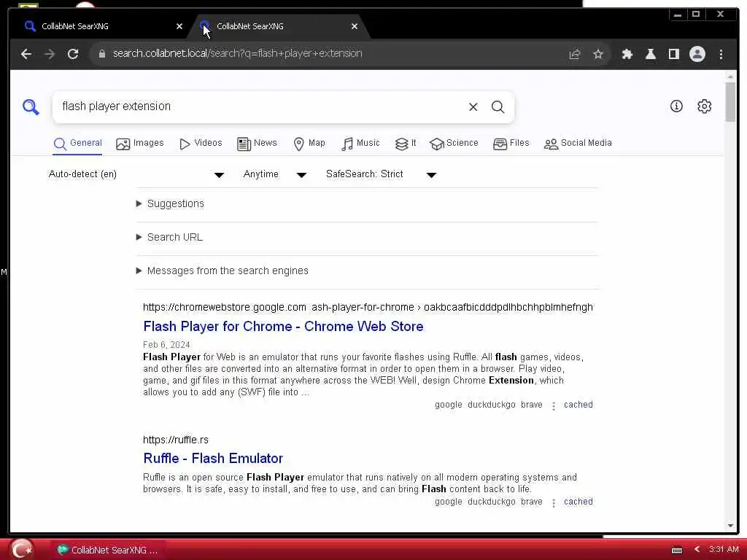Close the first CollabNet SearXNG tab
747x560 pixels.
click(x=179, y=26)
